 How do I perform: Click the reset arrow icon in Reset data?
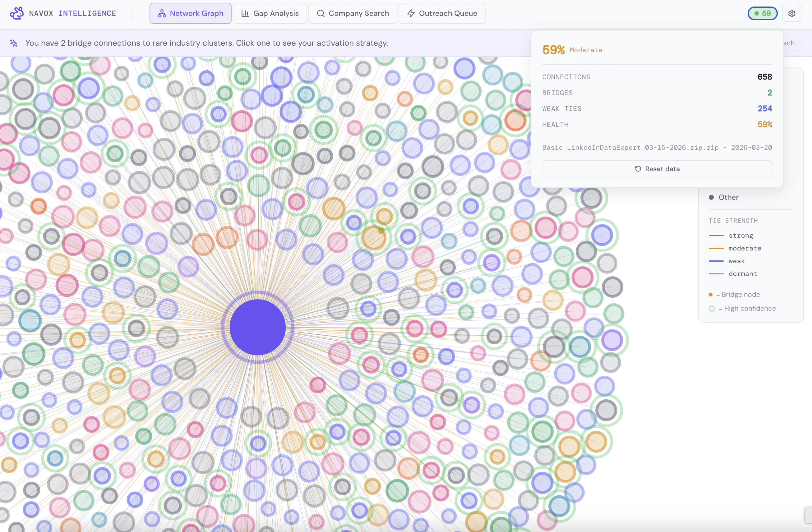(638, 169)
